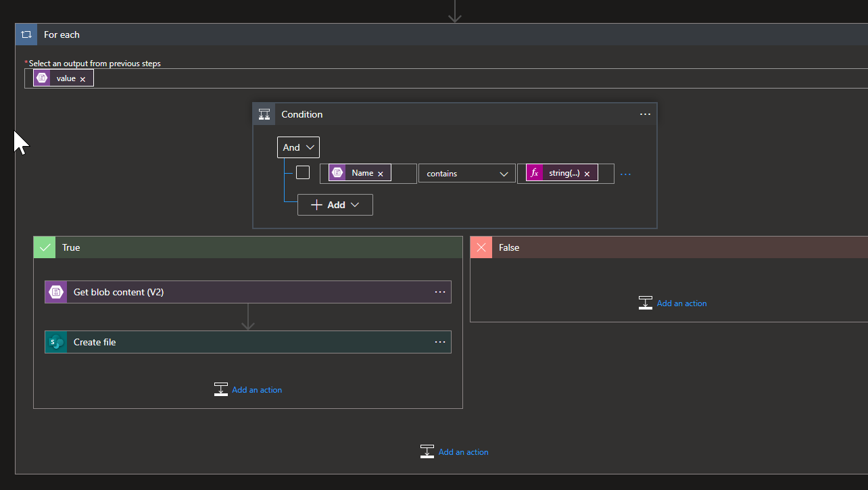
Task: Open the Get blob content (V2) ellipsis menu
Action: tap(440, 292)
